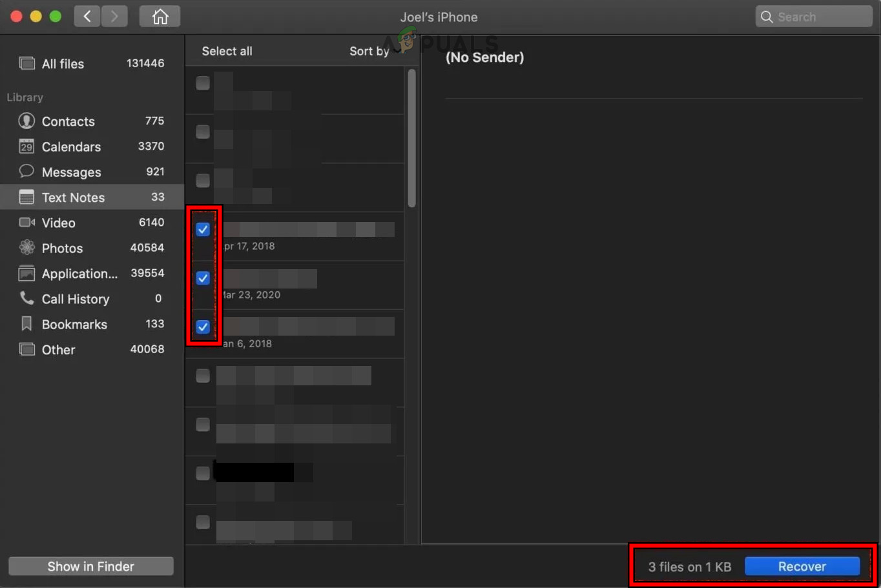Uncheck the note dated Mar 23, 2020
The image size is (881, 588).
click(203, 278)
